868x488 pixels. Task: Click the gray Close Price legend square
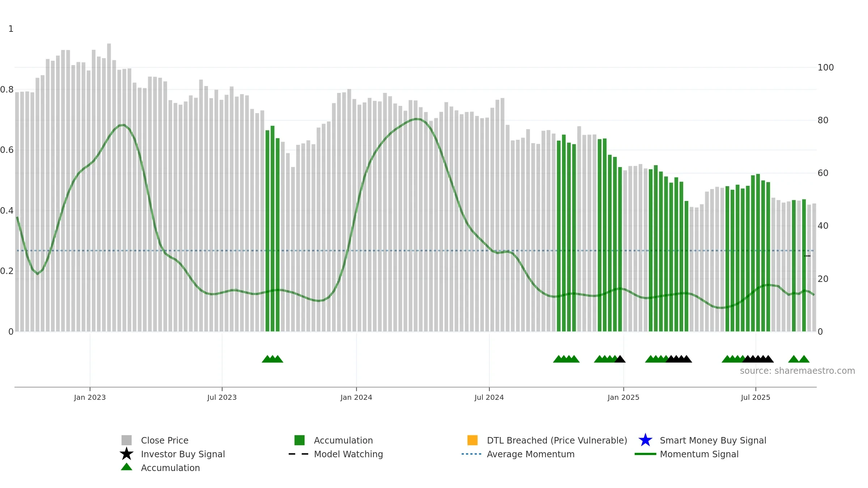(x=127, y=440)
